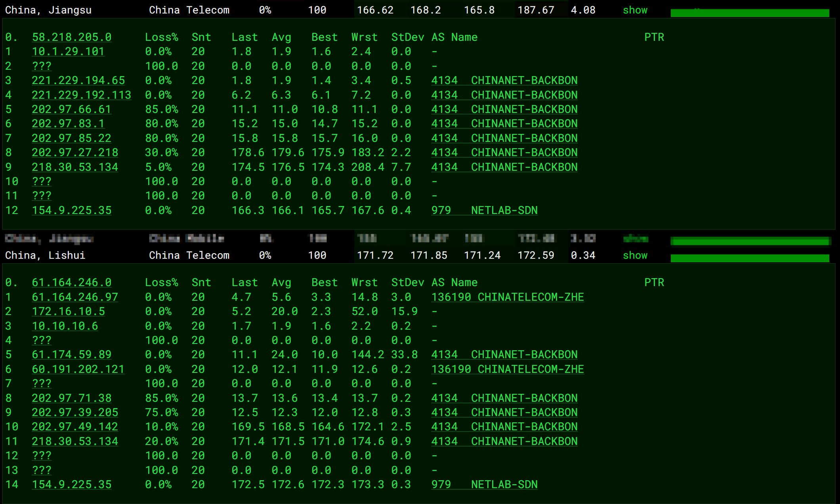
Task: Open AS 4134 link in 221.229.194.65 row
Action: pos(504,80)
